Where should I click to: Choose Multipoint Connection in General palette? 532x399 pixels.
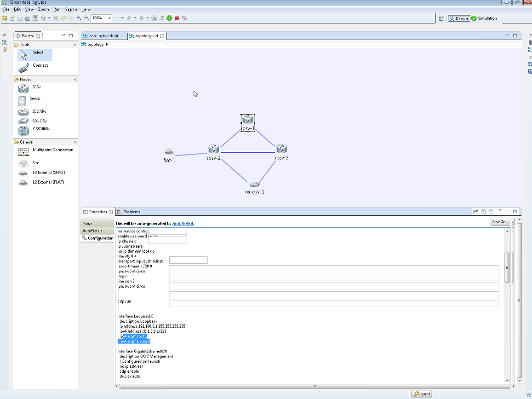46,151
